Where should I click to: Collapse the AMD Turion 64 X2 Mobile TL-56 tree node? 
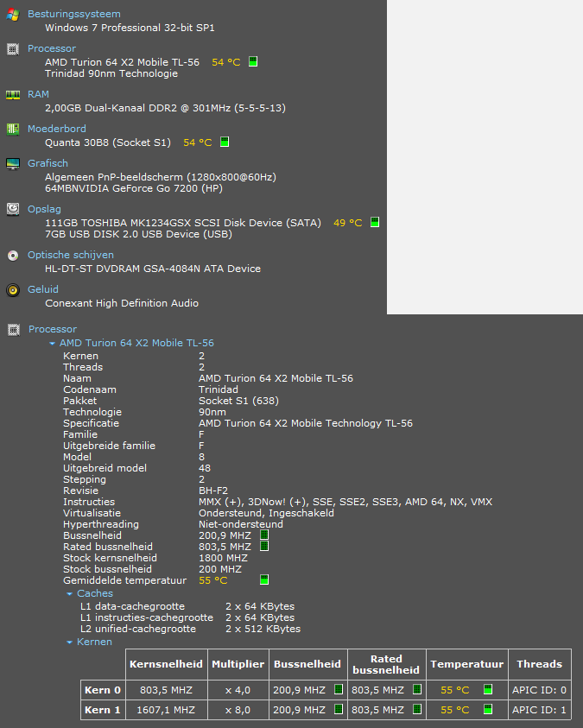click(x=52, y=344)
